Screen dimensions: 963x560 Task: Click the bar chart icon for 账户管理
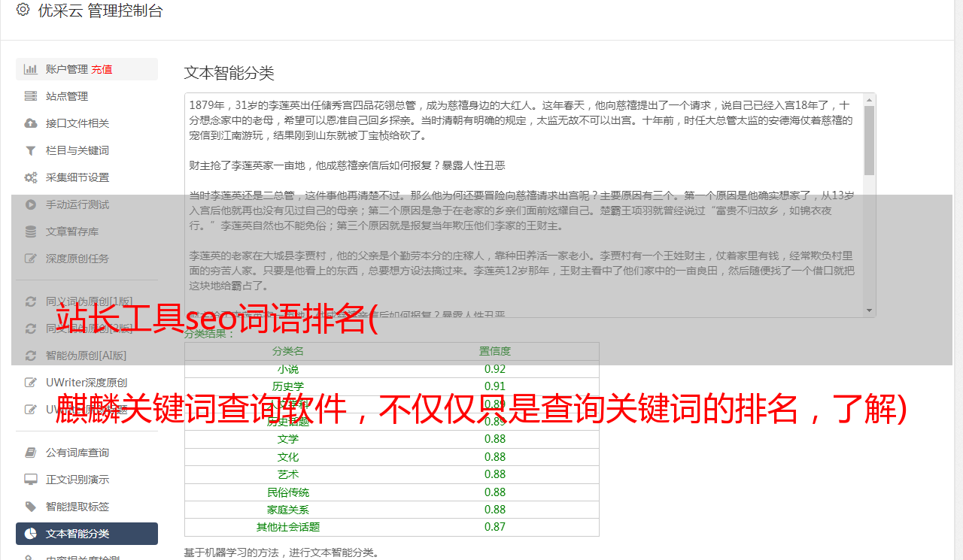(30, 69)
